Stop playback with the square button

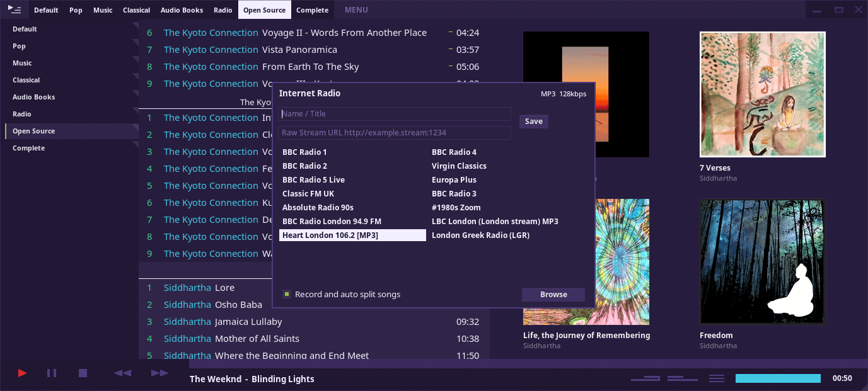(83, 373)
